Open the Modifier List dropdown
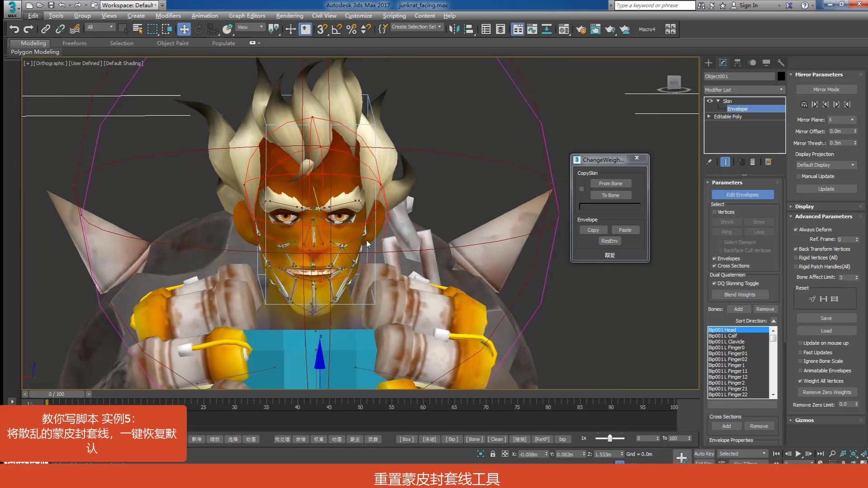This screenshot has width=868, height=488. coord(744,89)
